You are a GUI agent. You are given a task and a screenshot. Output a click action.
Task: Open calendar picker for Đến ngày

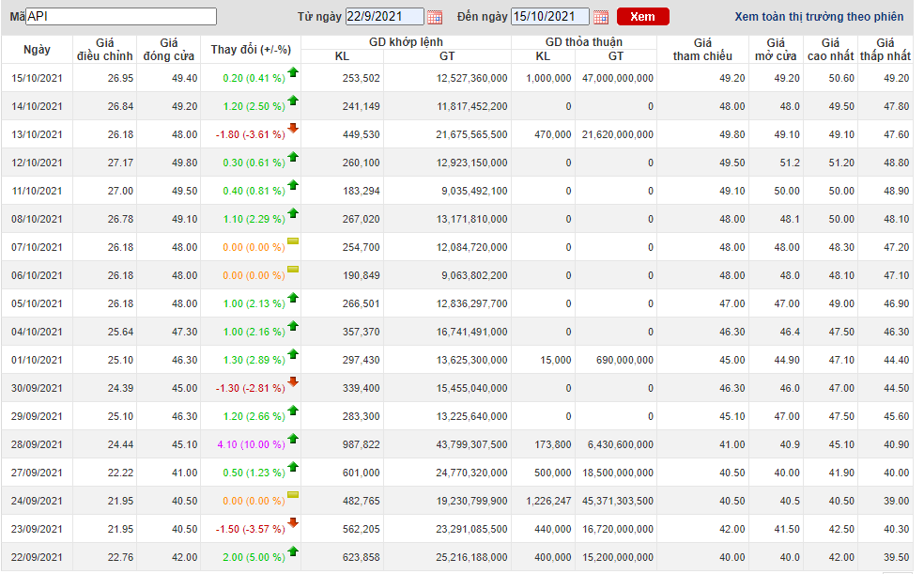(x=600, y=17)
